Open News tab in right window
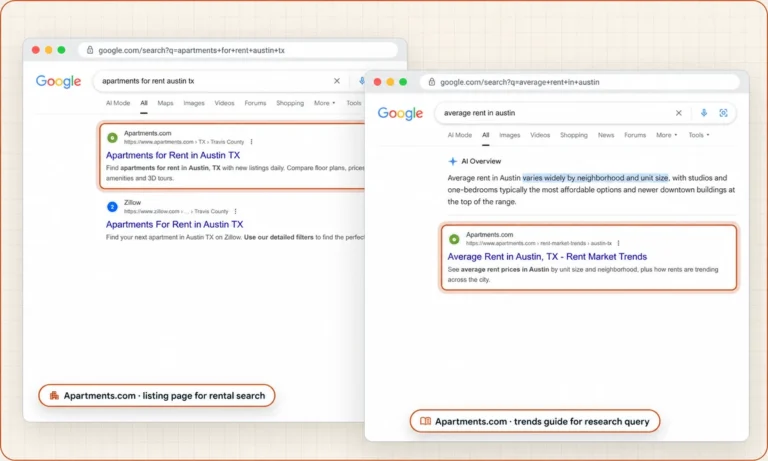This screenshot has width=768, height=461. coord(606,135)
